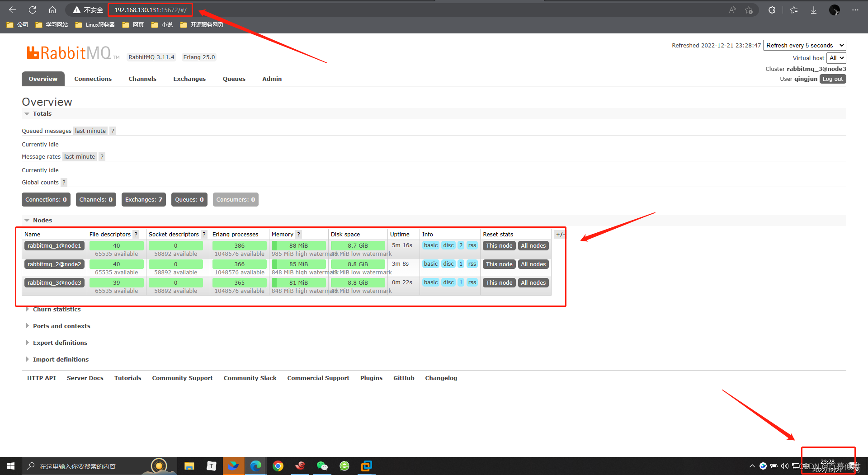Switch to the Queues tab

[x=234, y=79]
